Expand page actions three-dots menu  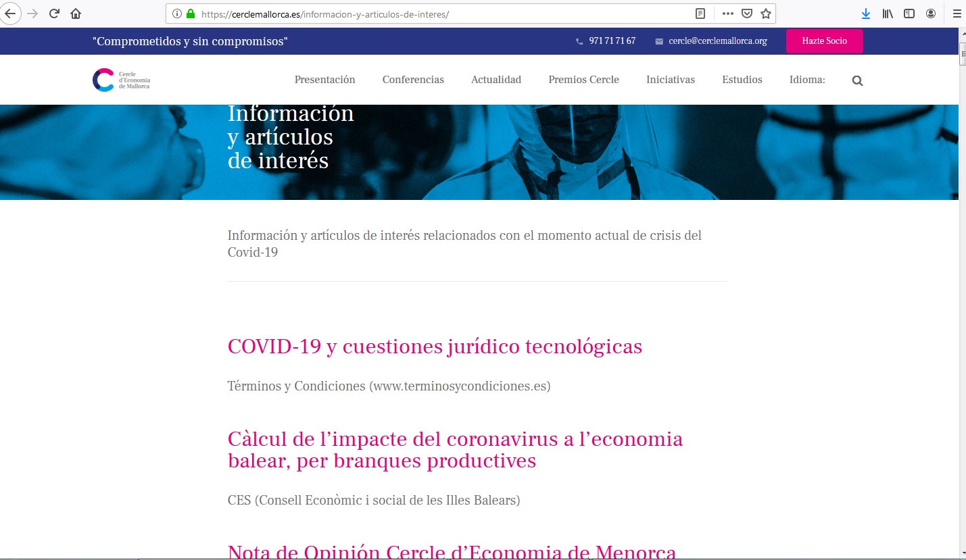[727, 14]
